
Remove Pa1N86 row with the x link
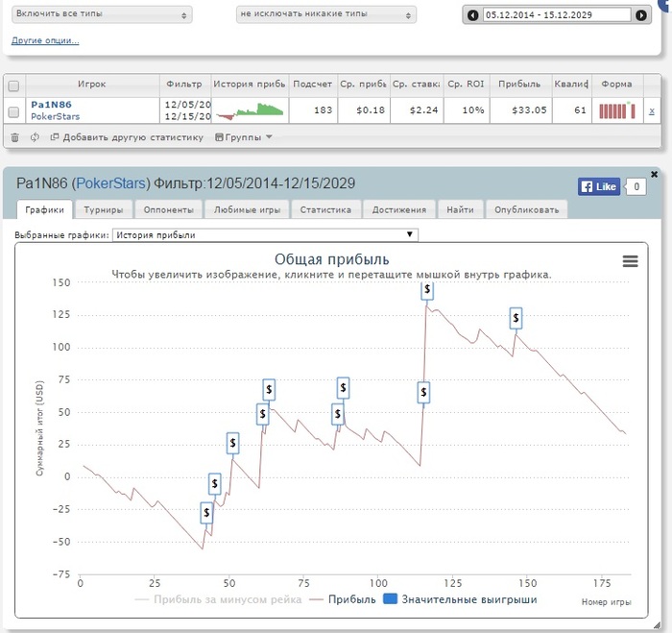point(652,110)
